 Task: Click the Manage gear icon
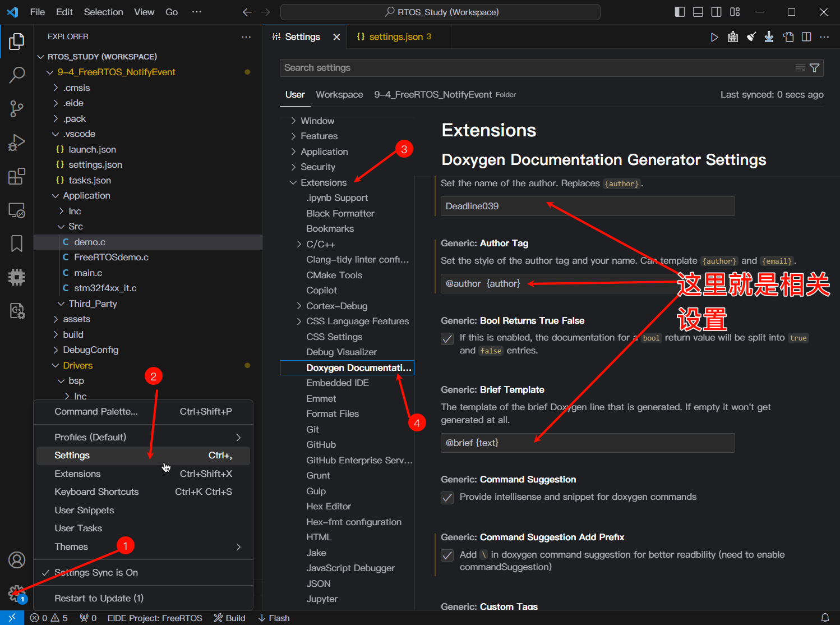tap(16, 593)
